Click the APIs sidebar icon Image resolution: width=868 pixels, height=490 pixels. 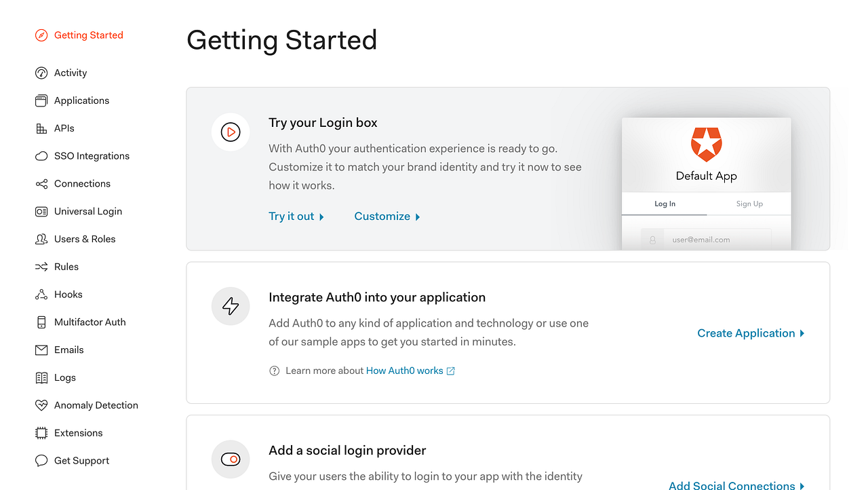tap(41, 128)
